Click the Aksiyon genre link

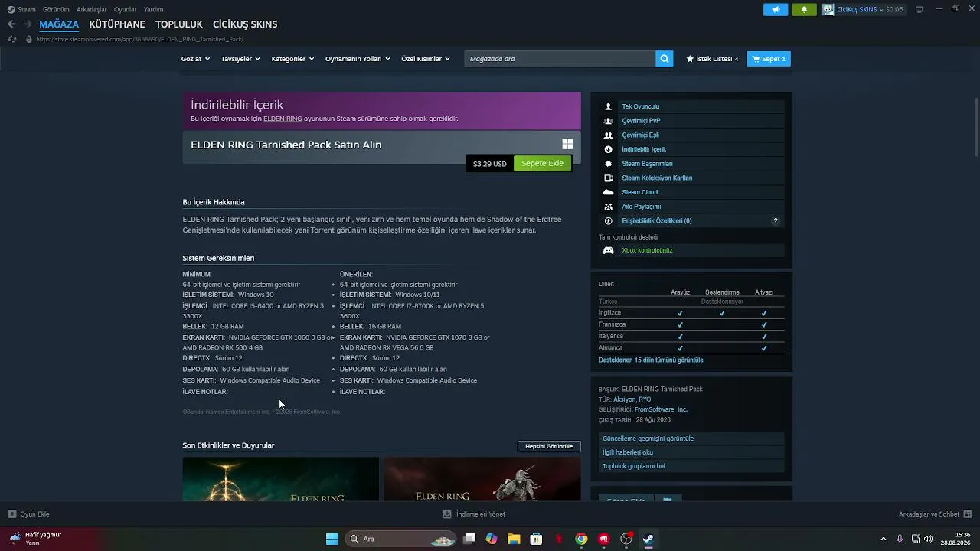tap(624, 399)
